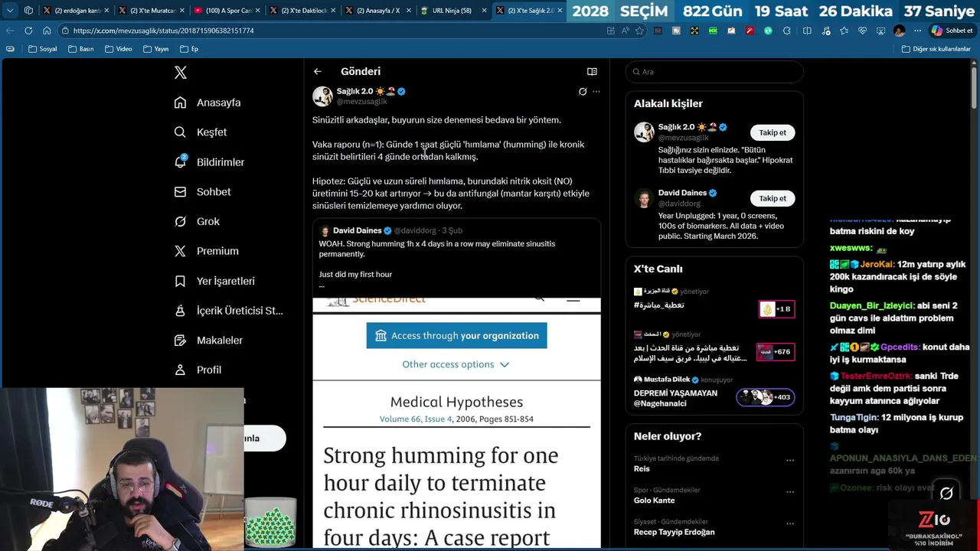980x551 pixels.
Task: Open the Reis trending topic
Action: (642, 469)
